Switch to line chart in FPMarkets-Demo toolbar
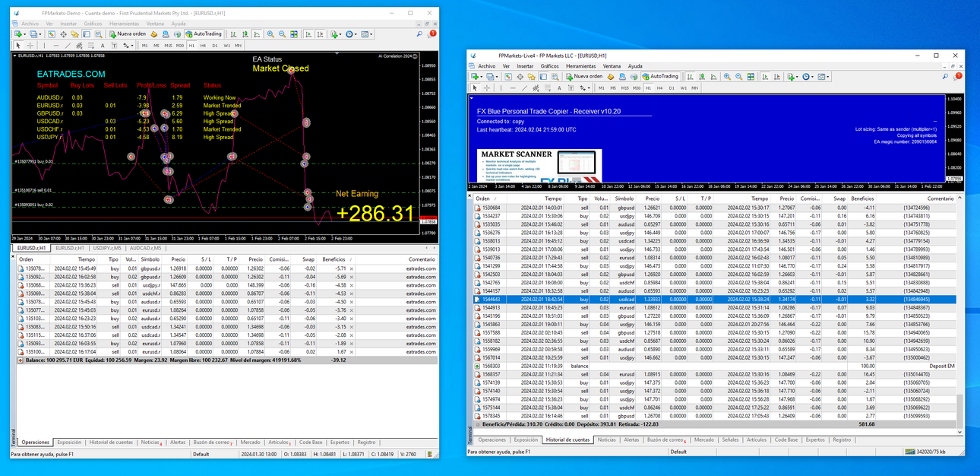 click(x=257, y=34)
